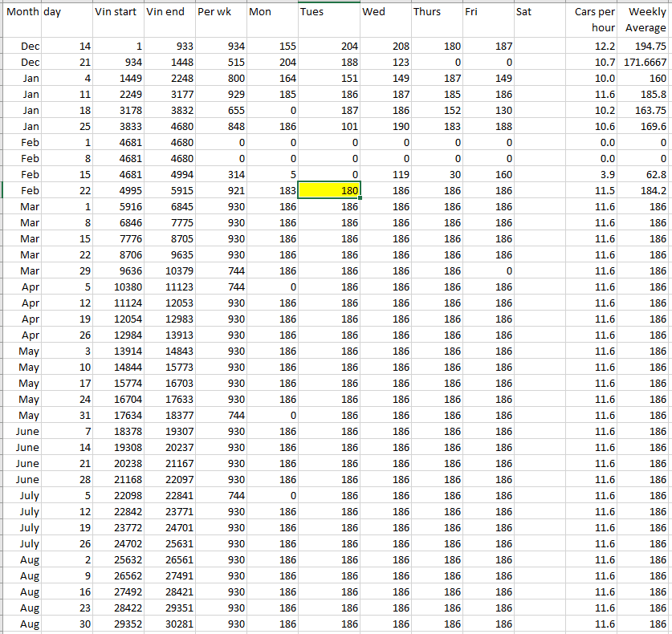Select the Thurs column header cell
Viewport: 672px width, 634px height.
coord(437,13)
